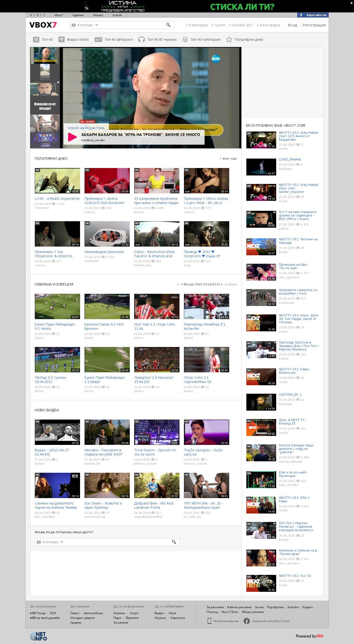
Task: Click the Топ 40 БГ музика headphones icon
Action: pyautogui.click(x=141, y=40)
